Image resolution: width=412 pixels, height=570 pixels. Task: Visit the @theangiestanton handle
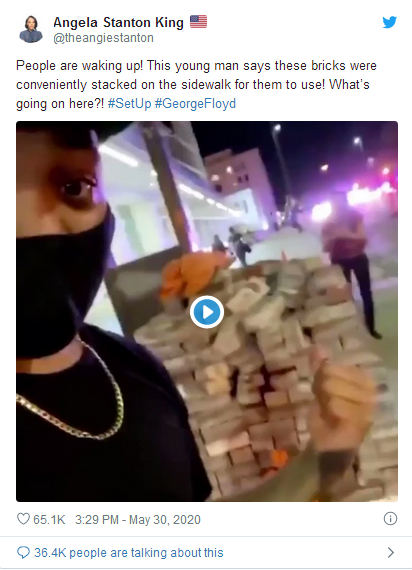(x=103, y=38)
